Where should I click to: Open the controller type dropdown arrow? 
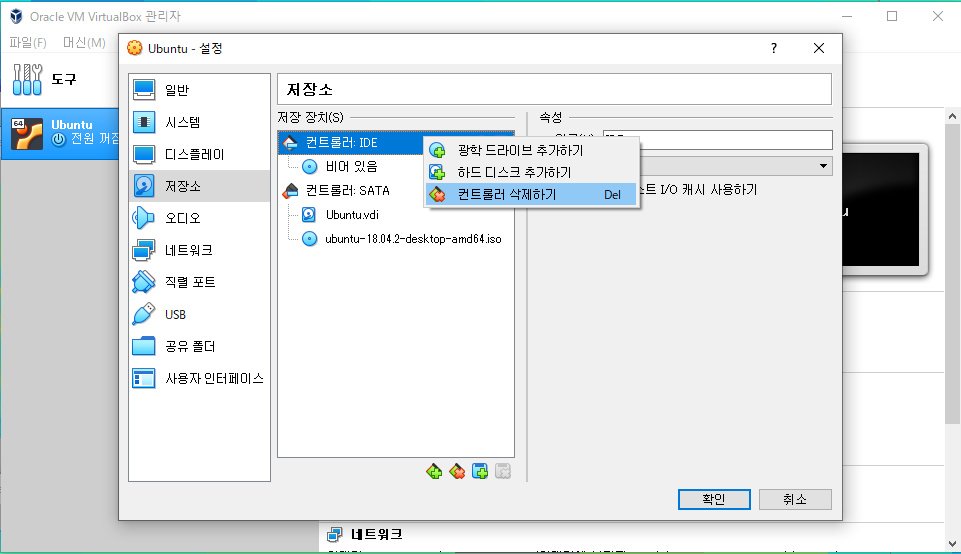click(x=823, y=165)
